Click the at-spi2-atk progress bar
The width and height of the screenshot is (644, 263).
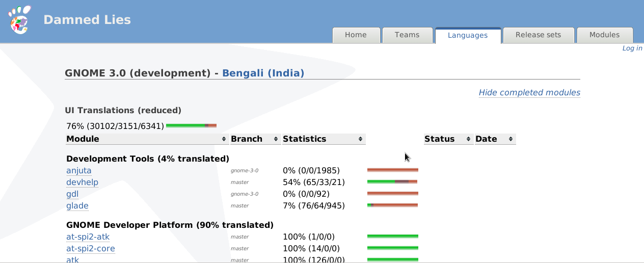pyautogui.click(x=393, y=236)
